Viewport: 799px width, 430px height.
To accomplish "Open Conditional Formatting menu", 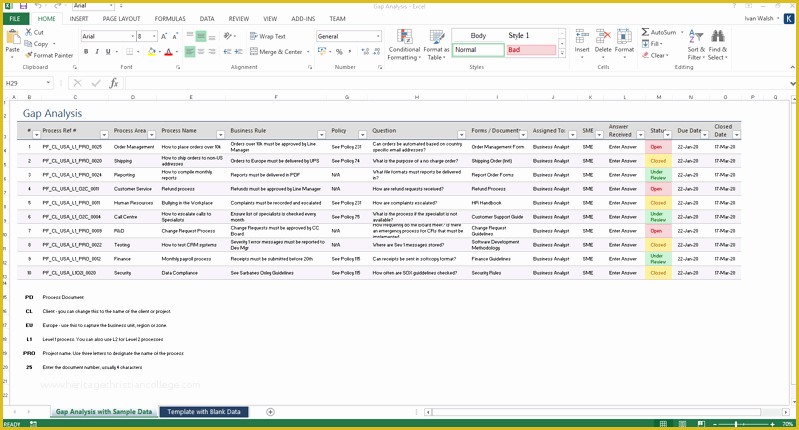I will tap(404, 45).
